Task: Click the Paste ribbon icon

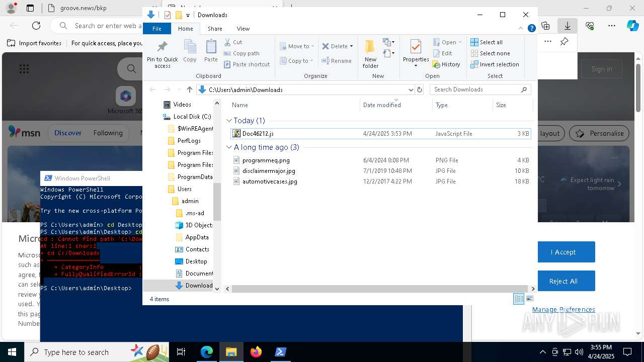Action: click(211, 51)
